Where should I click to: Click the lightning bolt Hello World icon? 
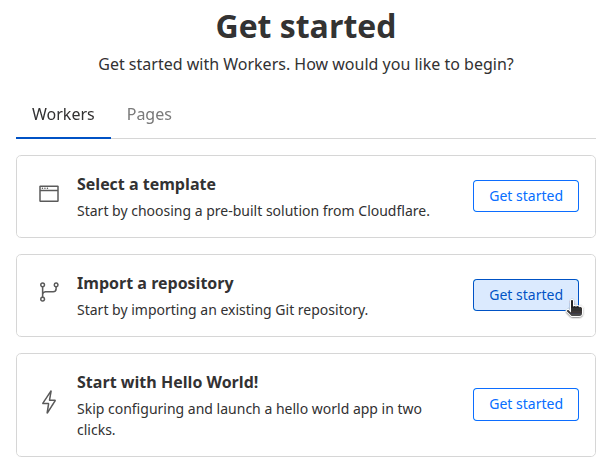click(x=49, y=402)
